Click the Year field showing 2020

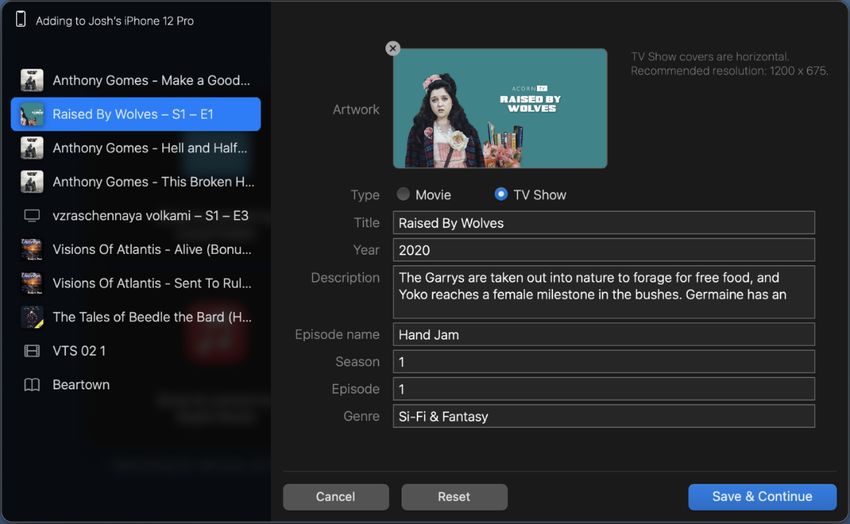click(x=603, y=250)
